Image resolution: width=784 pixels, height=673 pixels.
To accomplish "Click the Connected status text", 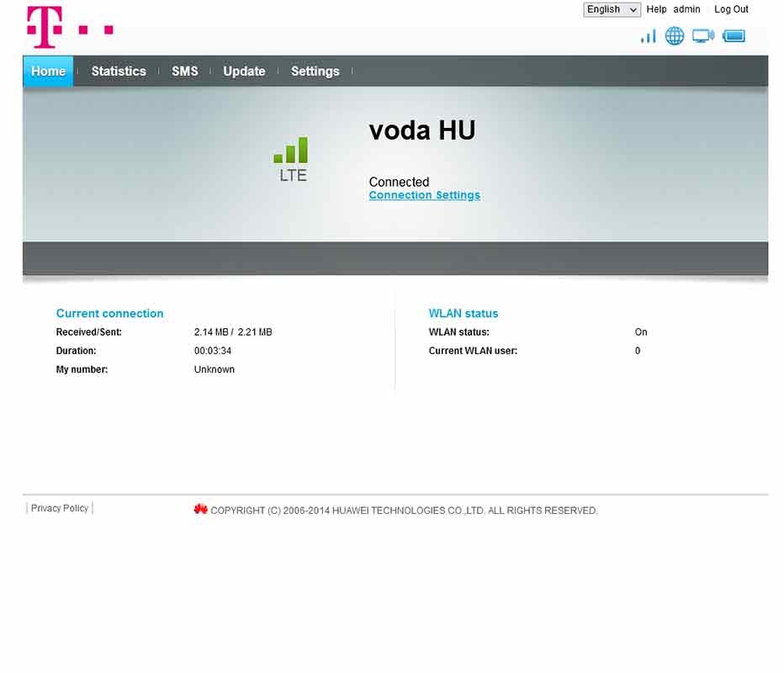I will pyautogui.click(x=399, y=182).
